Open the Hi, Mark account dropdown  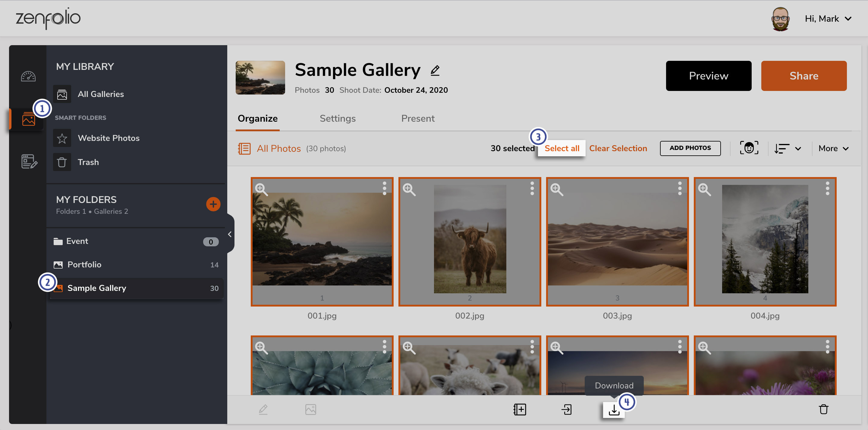click(x=828, y=19)
